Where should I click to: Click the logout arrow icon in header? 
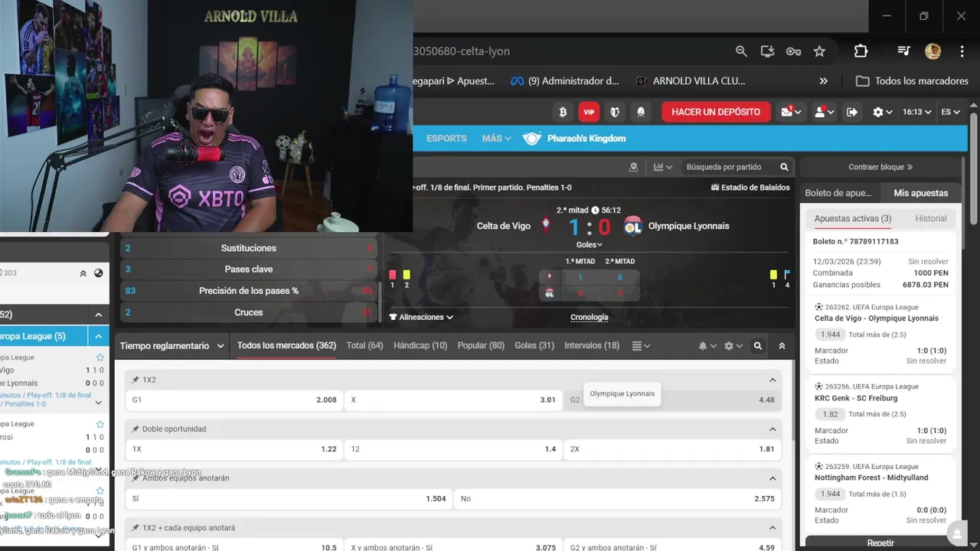[x=852, y=112]
